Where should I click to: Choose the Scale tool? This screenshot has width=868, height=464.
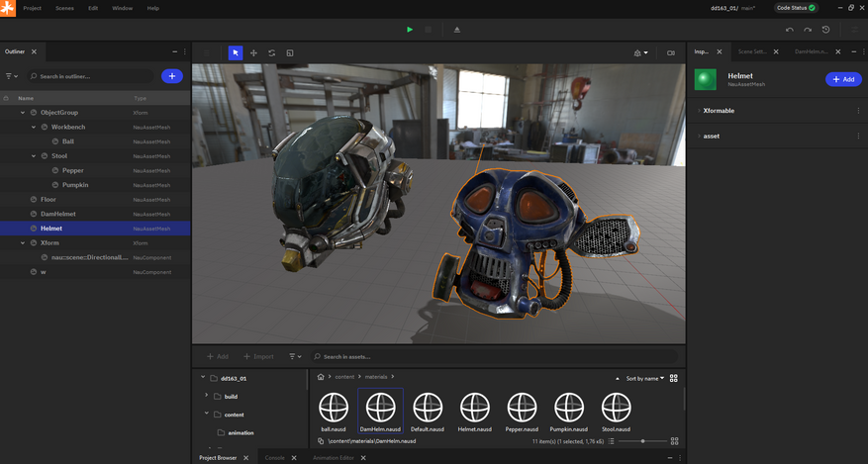click(290, 52)
